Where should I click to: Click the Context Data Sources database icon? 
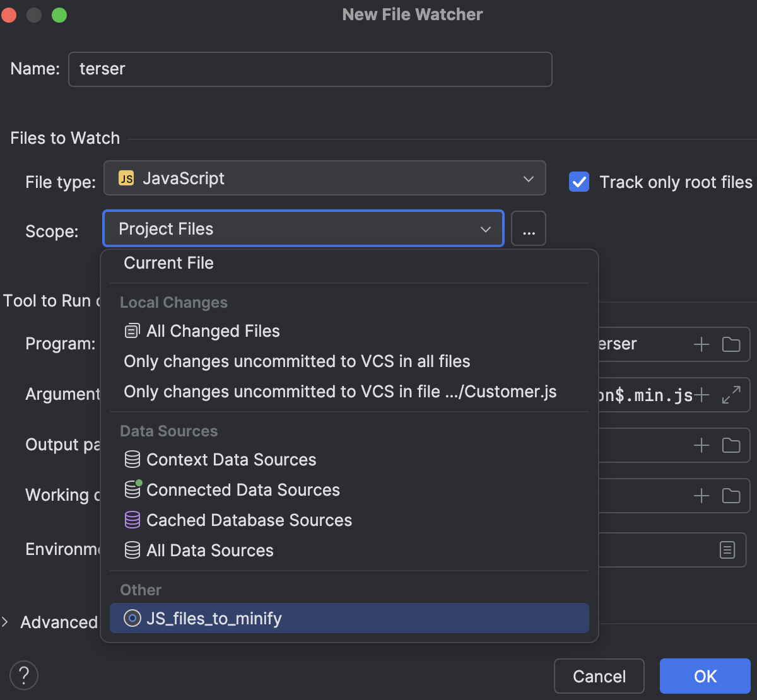click(132, 460)
